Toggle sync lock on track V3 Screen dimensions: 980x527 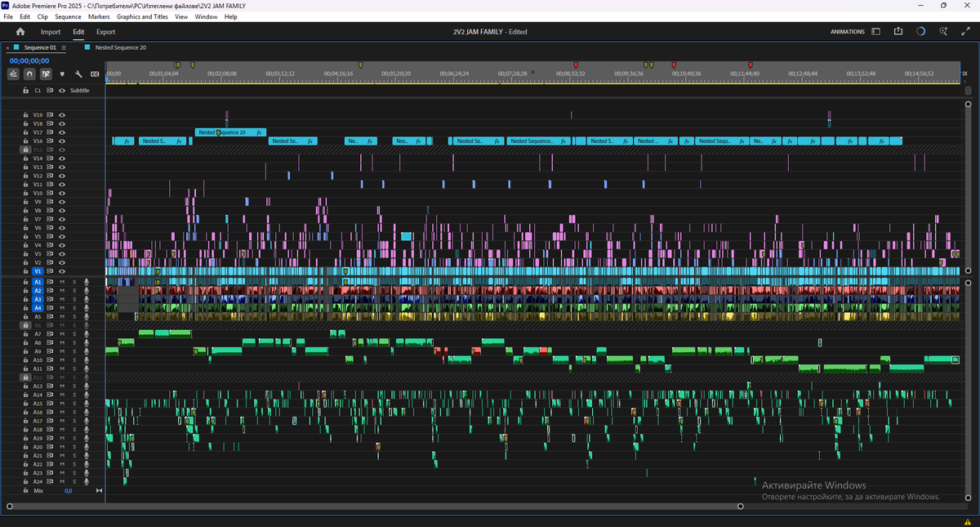point(50,253)
